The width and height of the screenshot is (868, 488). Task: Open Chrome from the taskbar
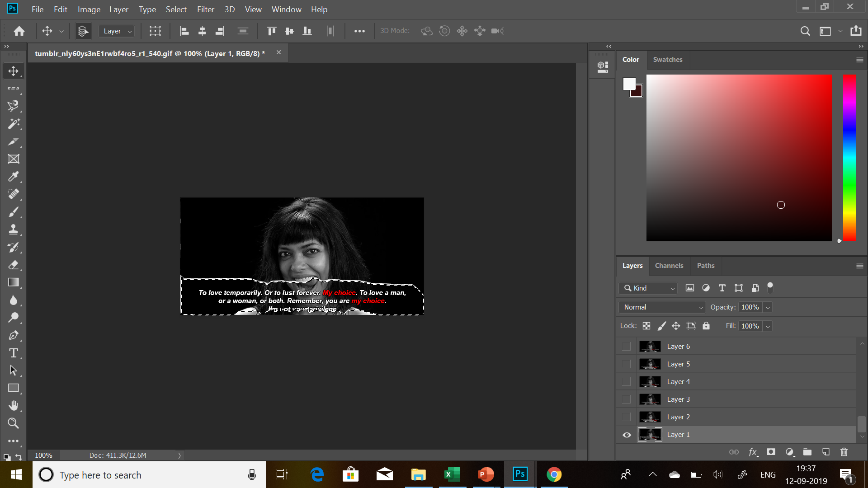554,474
